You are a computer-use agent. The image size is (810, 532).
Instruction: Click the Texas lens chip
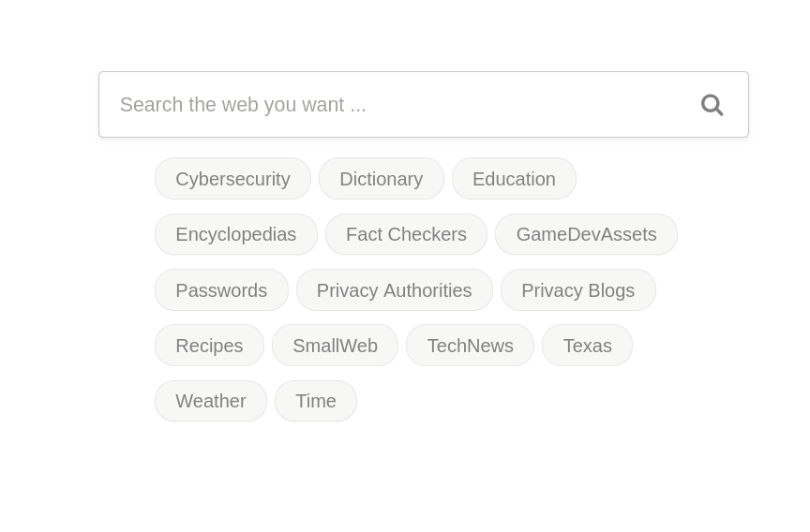(587, 346)
